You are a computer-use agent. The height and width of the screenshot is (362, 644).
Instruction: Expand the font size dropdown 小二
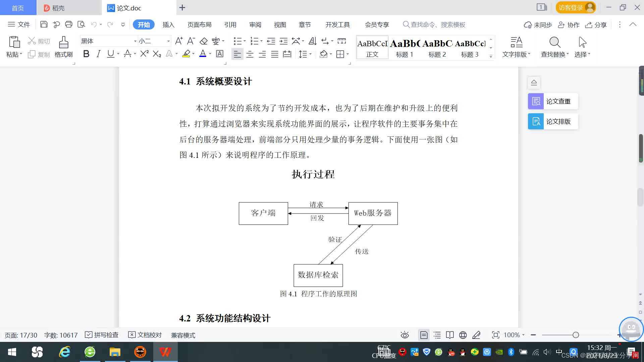[x=168, y=41]
